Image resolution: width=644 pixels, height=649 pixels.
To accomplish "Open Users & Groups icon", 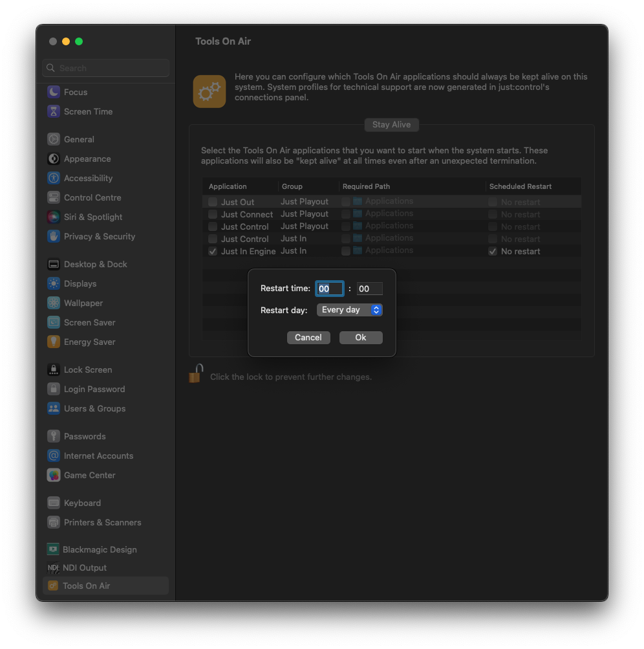I will click(x=54, y=408).
